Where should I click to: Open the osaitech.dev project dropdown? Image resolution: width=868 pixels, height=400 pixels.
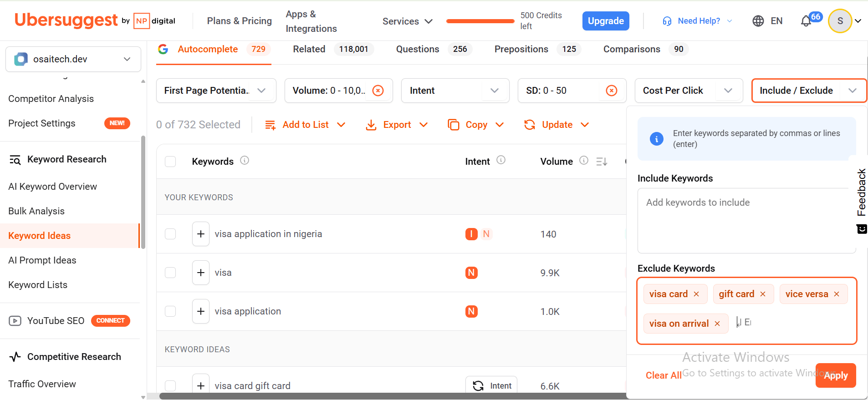point(73,59)
